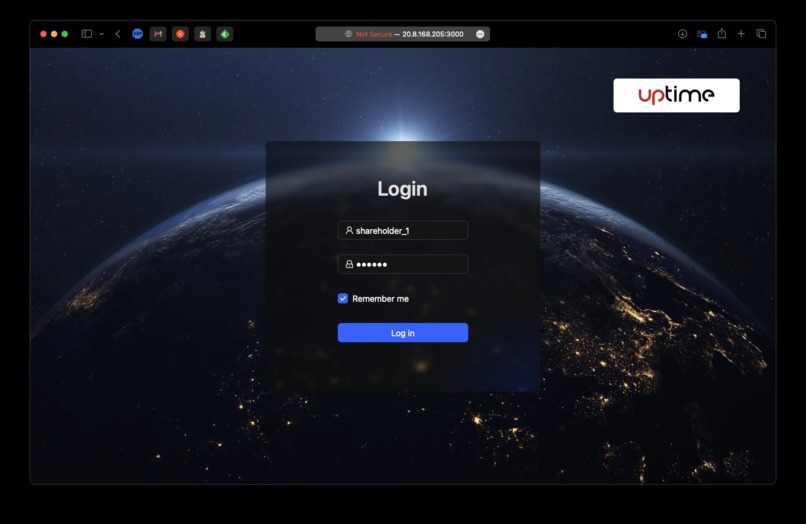
Task: Toggle Safari's sidebar panel icon
Action: click(x=86, y=34)
